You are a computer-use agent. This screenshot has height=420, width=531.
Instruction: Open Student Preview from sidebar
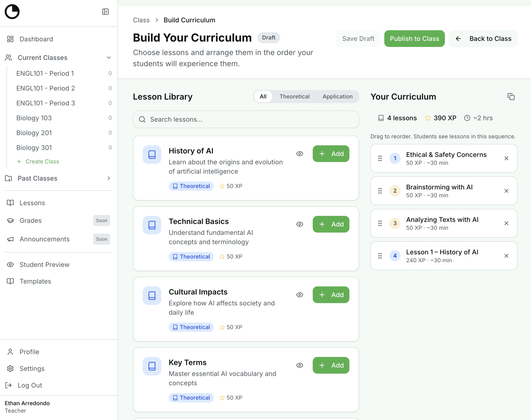(x=44, y=265)
